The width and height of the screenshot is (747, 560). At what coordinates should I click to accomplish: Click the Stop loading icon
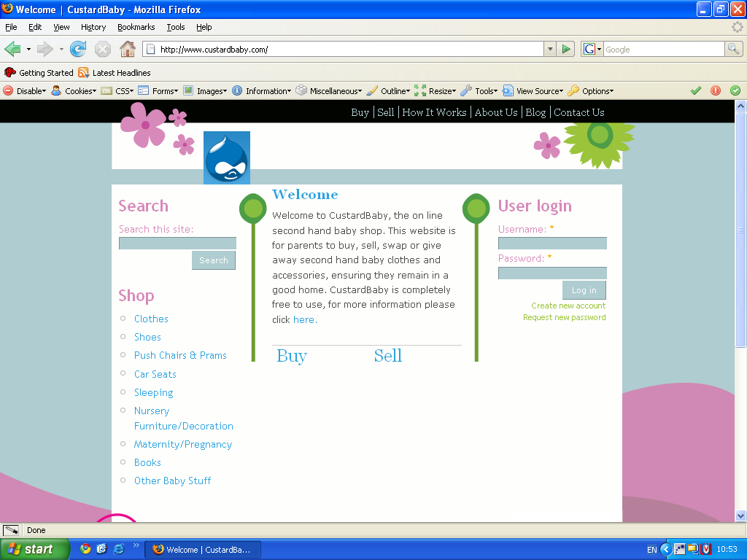click(x=102, y=49)
